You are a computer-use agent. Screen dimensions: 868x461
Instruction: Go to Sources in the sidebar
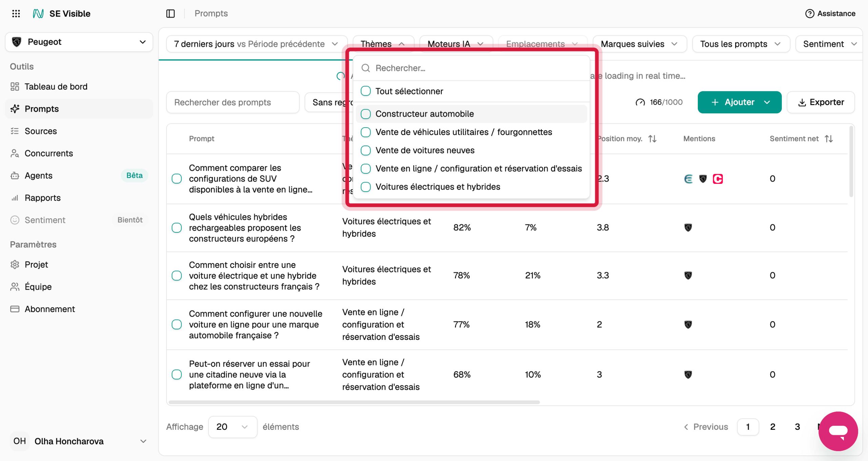click(x=79, y=131)
